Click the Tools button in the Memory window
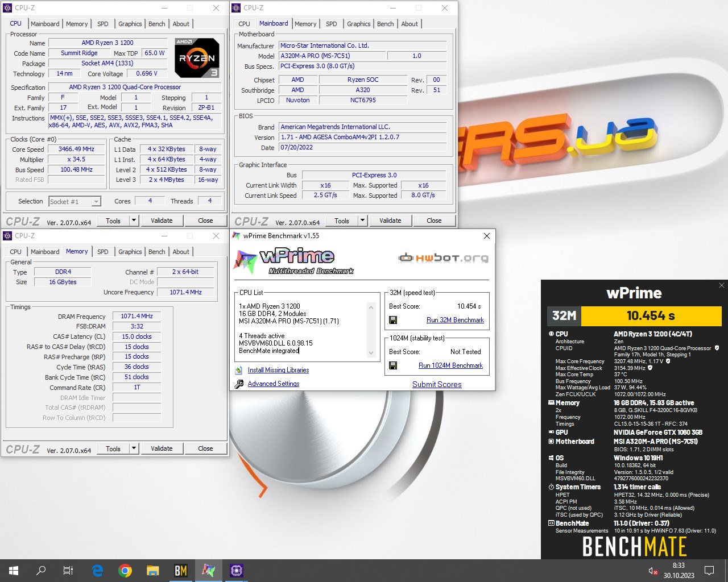 113,448
